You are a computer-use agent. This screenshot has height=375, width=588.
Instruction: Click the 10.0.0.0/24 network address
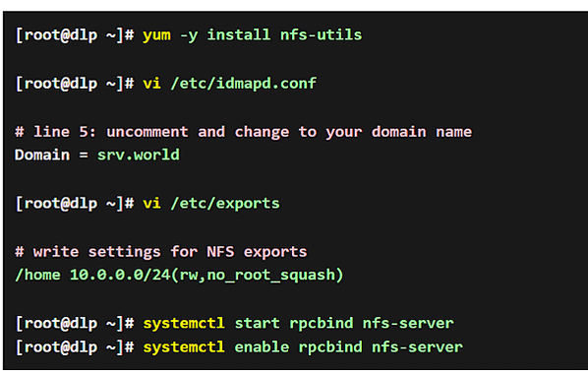(120, 275)
